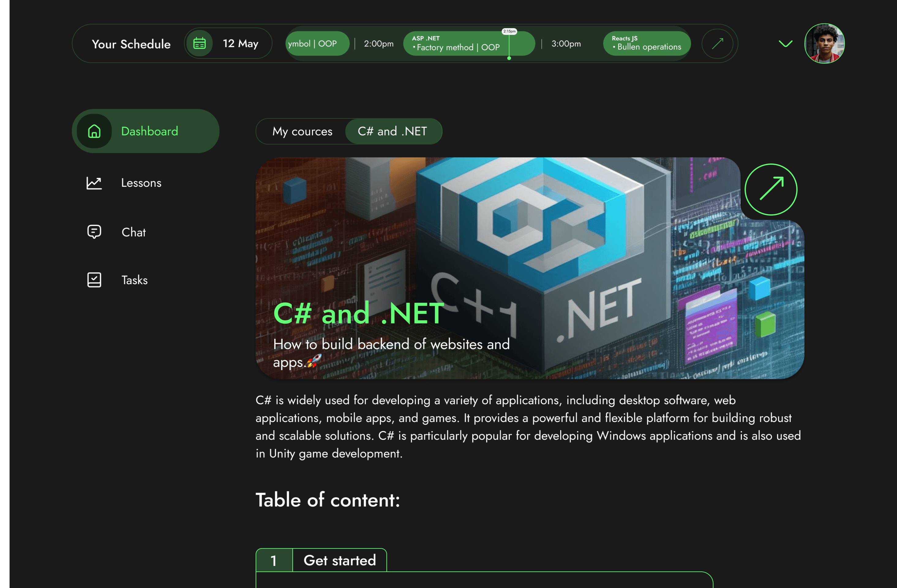Viewport: 897px width, 588px height.
Task: Click the 2:15pm current time marker
Action: [509, 32]
